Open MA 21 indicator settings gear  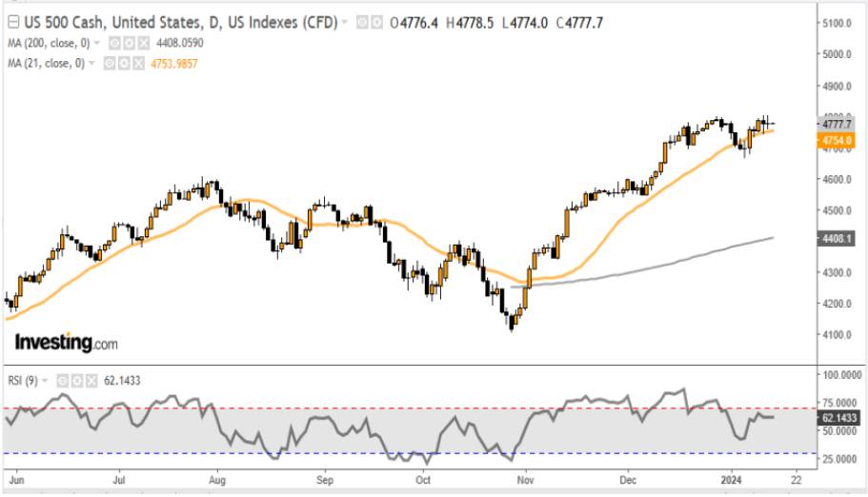coord(123,63)
